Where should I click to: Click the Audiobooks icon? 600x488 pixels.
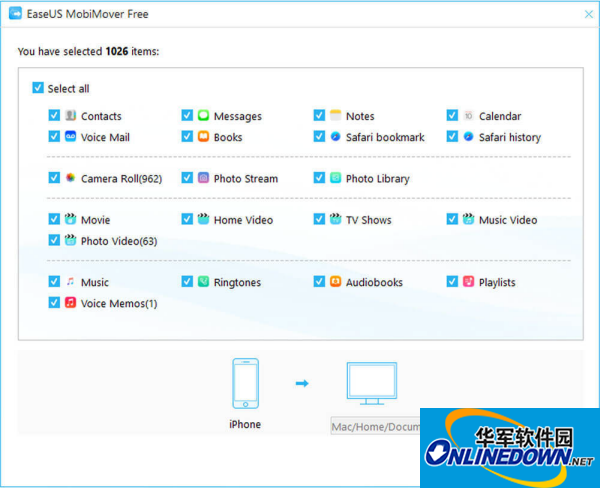click(x=335, y=282)
